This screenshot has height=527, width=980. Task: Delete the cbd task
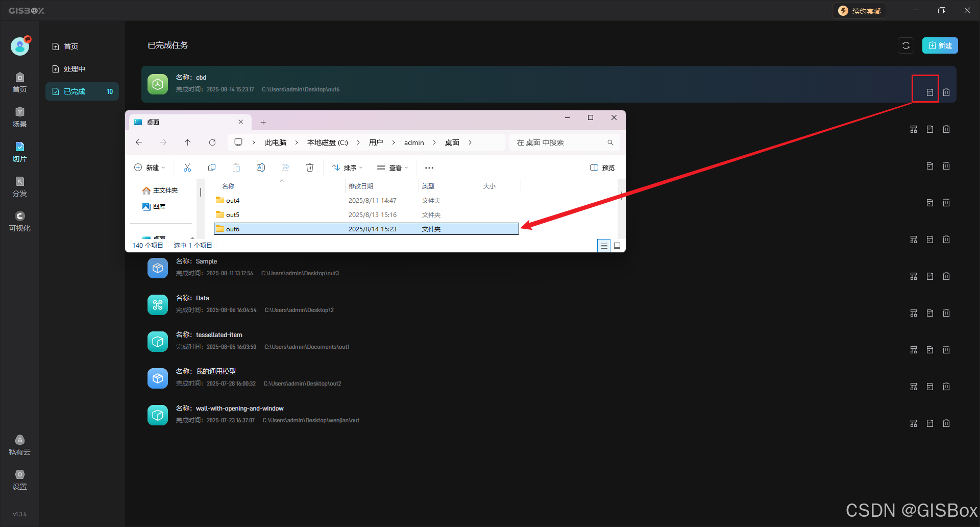[946, 92]
